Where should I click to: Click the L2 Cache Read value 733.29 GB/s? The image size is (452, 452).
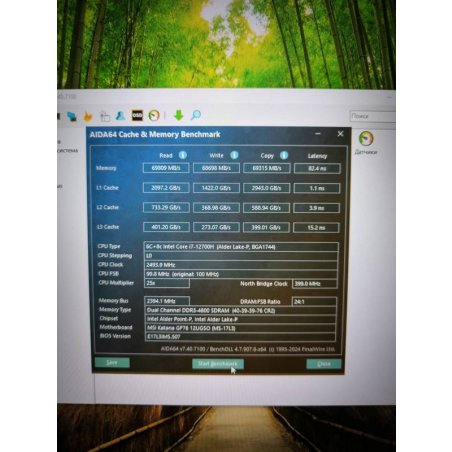[x=166, y=207]
